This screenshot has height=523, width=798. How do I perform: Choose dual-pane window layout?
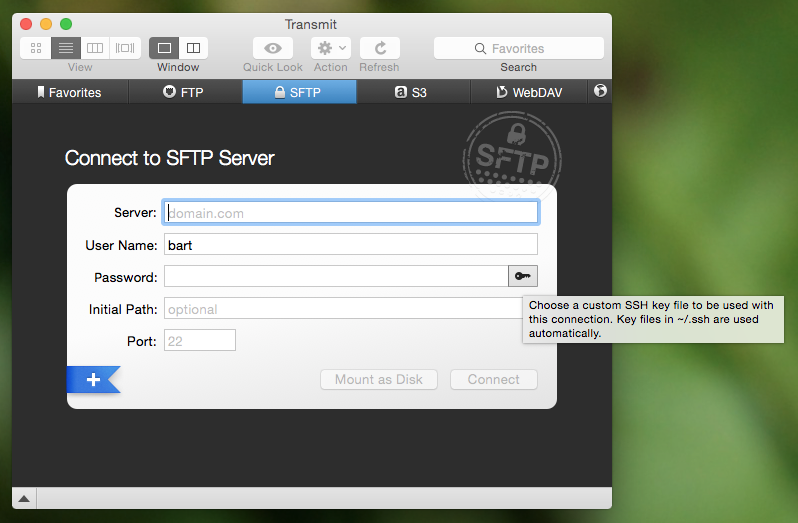tap(193, 48)
